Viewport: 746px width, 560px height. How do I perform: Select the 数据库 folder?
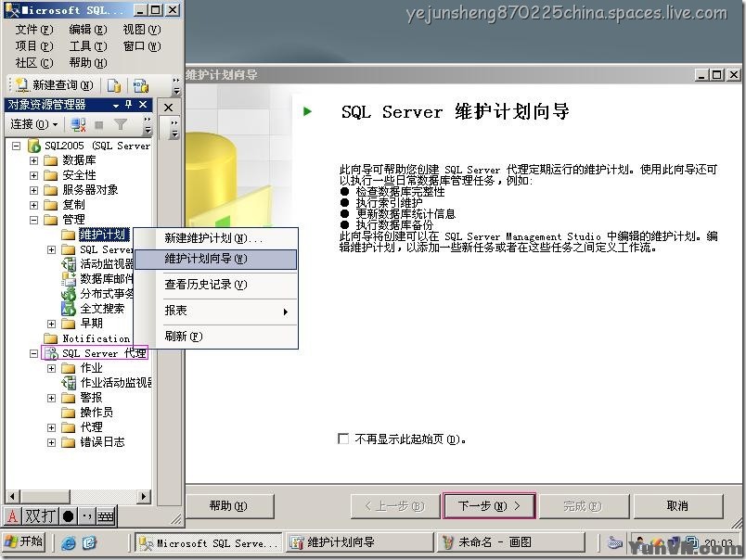(x=70, y=160)
